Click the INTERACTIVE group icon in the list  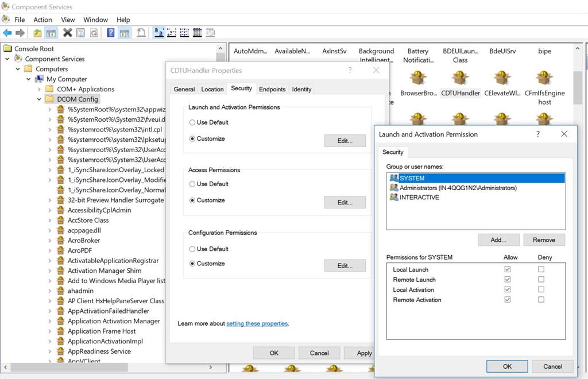coord(394,197)
